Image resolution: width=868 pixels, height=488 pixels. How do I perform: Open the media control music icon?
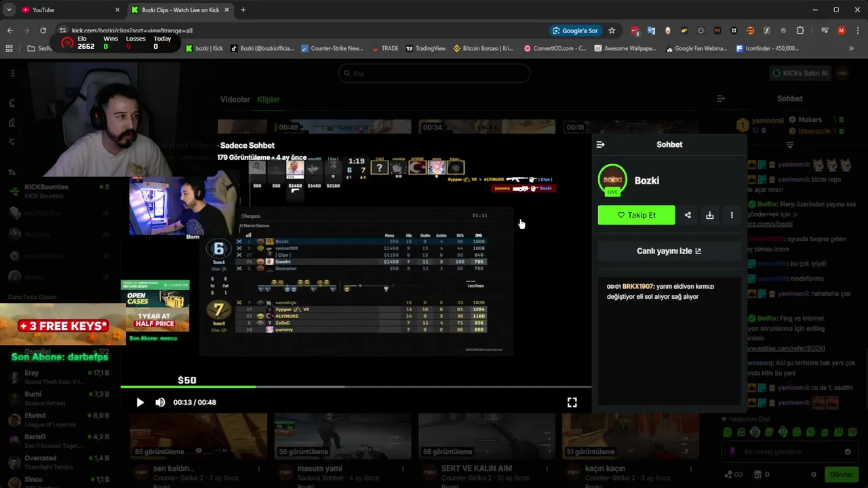coord(825,30)
